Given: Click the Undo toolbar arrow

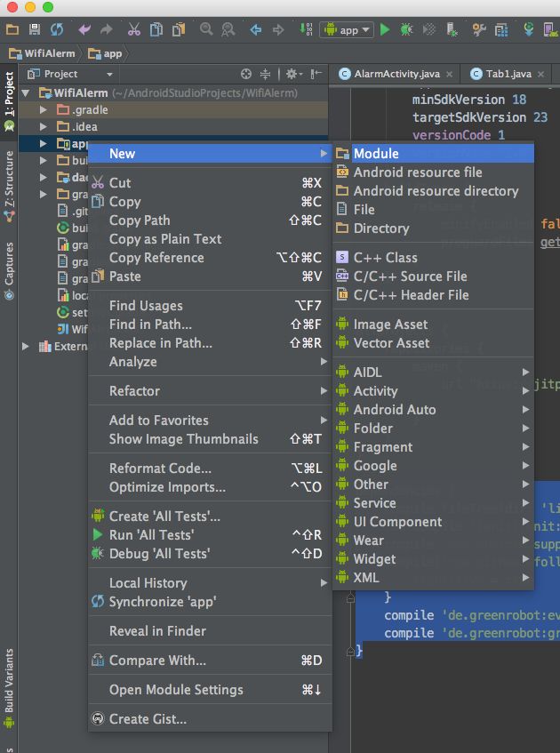Looking at the screenshot, I should click(x=84, y=29).
